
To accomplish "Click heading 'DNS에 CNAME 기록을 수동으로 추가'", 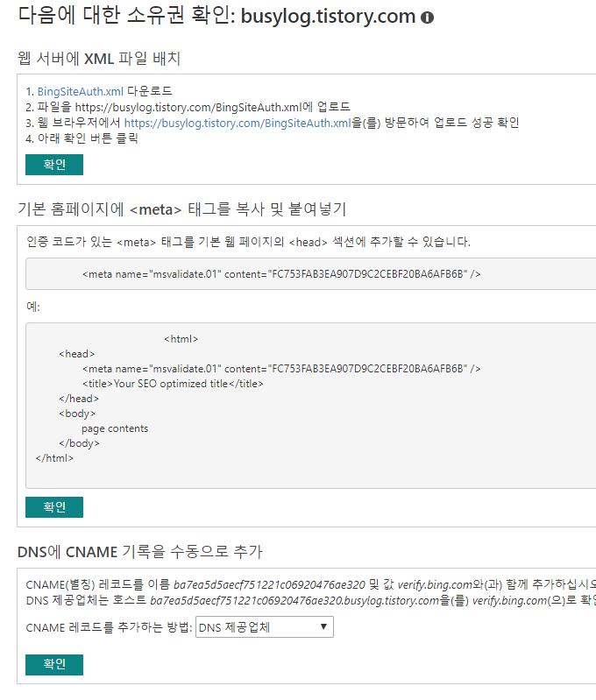I will point(140,552).
